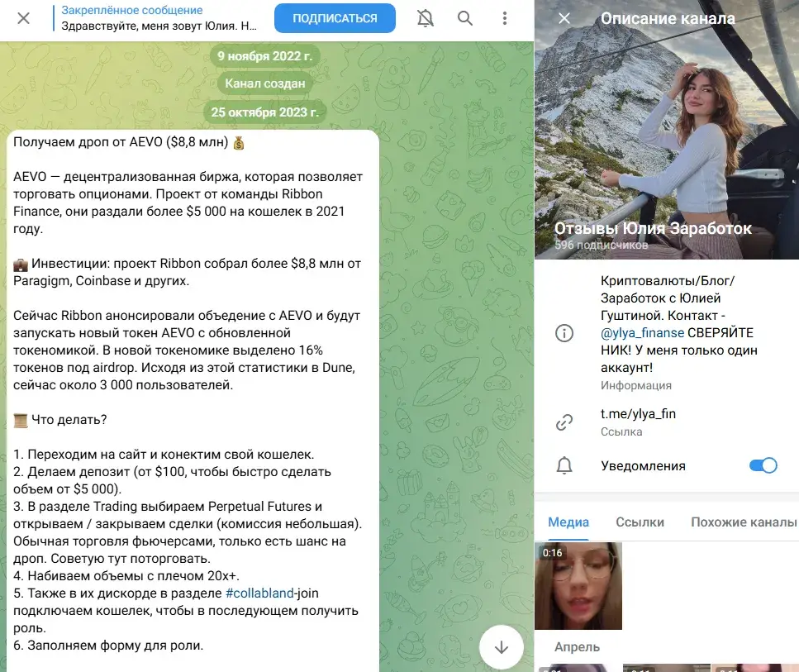The image size is (799, 672).
Task: Click the "Описание канала" panel title
Action: [x=668, y=18]
